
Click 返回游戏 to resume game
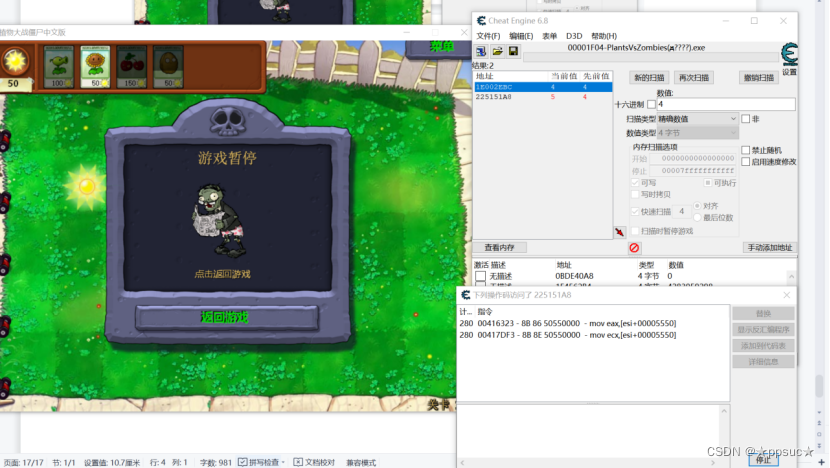coord(226,317)
